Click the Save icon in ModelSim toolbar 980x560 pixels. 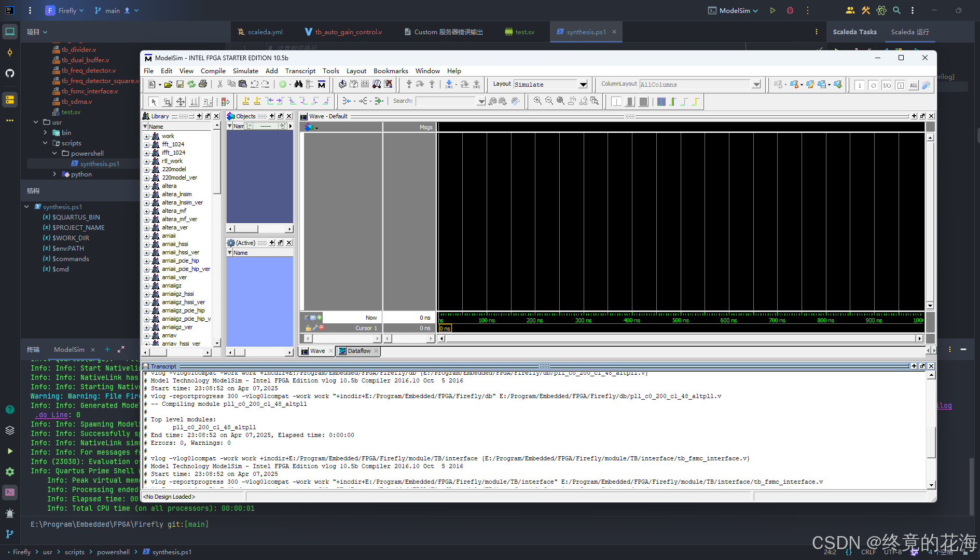pos(180,84)
